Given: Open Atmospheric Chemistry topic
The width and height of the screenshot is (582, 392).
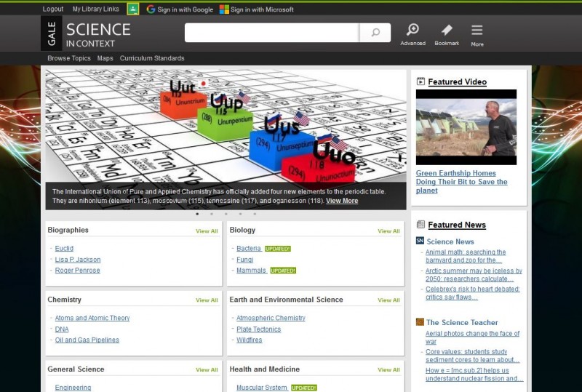Looking at the screenshot, I should click(271, 318).
